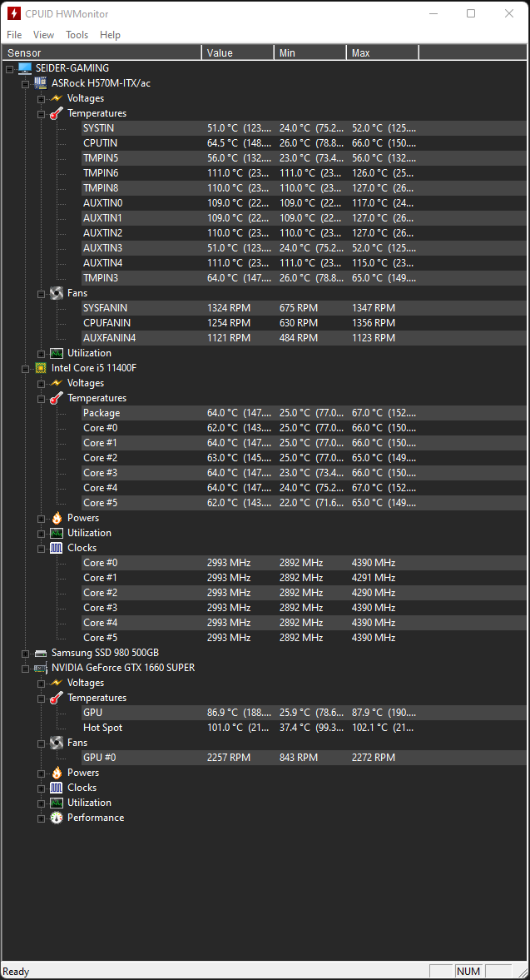This screenshot has height=980, width=530.
Task: Maximize the HWMonitor window
Action: click(x=471, y=14)
